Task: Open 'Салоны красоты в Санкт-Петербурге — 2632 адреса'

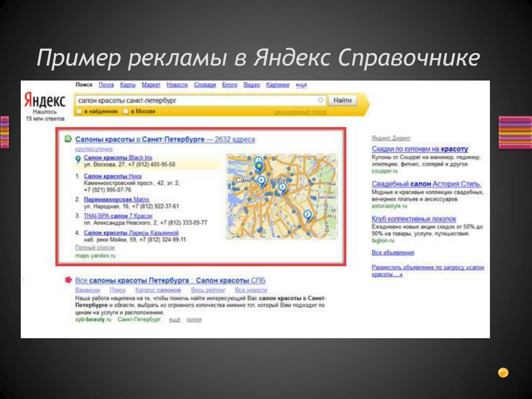Action: pos(165,139)
